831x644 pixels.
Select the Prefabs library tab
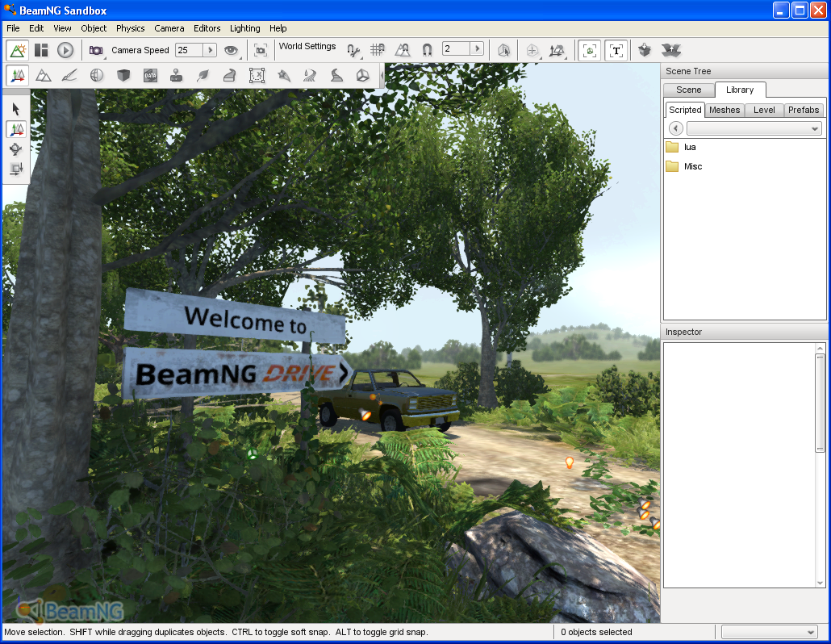(804, 111)
